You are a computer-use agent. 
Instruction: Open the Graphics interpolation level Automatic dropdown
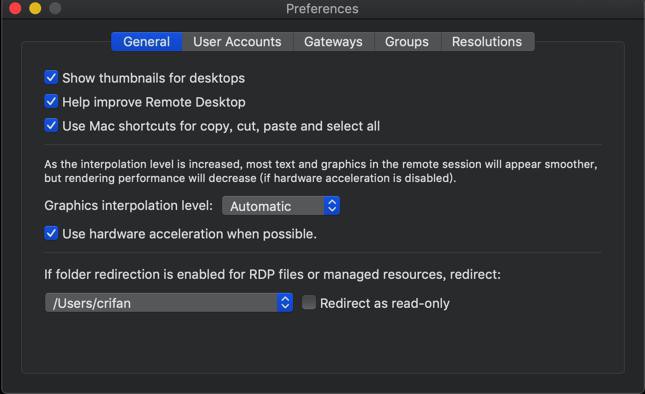(x=281, y=206)
